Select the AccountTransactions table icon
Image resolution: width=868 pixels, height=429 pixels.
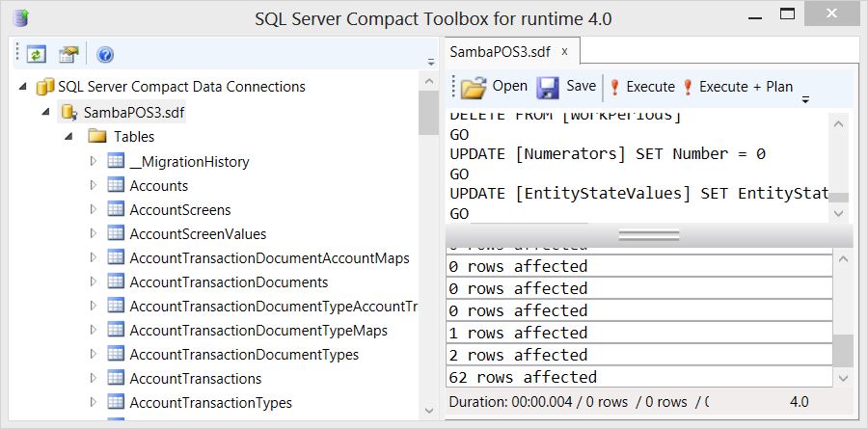point(116,378)
